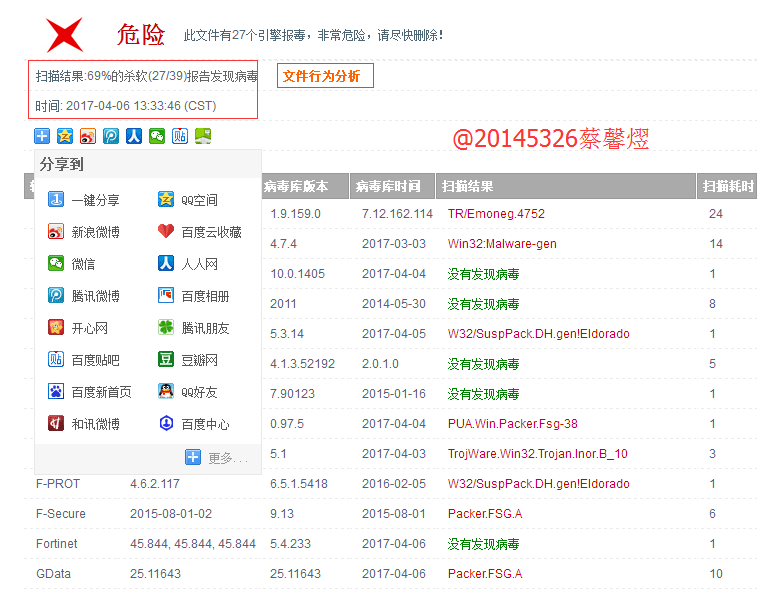Click the last green icon in the top share bar
This screenshot has width=772, height=595.
click(203, 136)
